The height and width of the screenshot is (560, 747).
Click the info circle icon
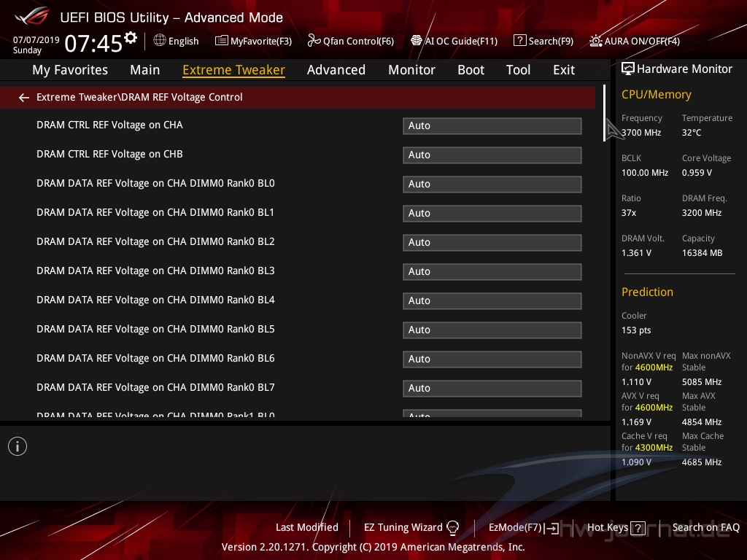[x=18, y=446]
